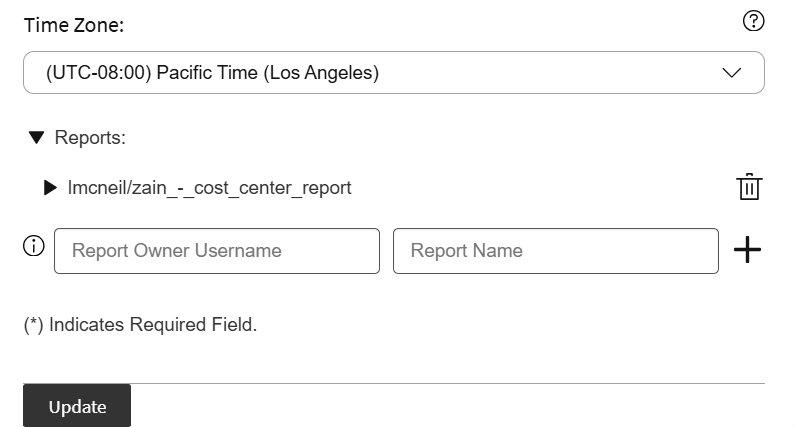The image size is (795, 427).
Task: Click the Reports section heading text
Action: pyautogui.click(x=90, y=138)
